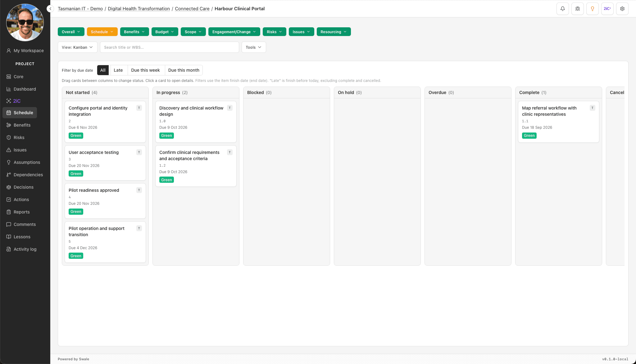Select the Due this month filter
The width and height of the screenshot is (636, 364).
[x=184, y=70]
